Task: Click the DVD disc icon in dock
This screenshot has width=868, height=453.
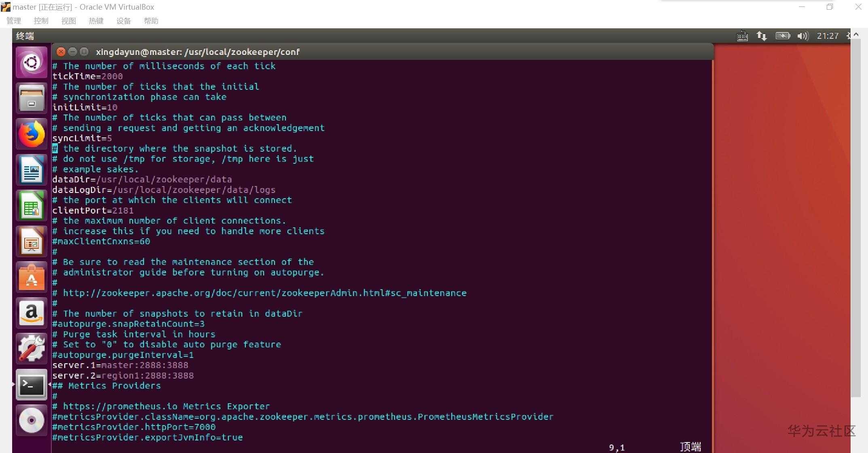Action: [x=32, y=420]
